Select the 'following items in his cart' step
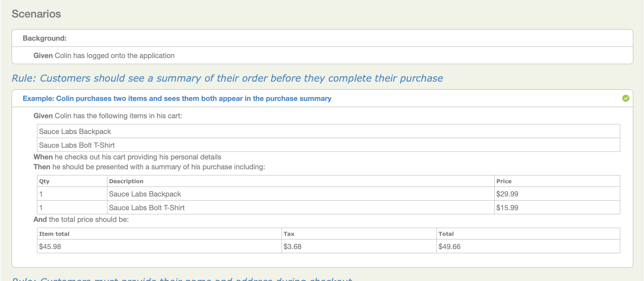Image resolution: width=644 pixels, height=281 pixels. pyautogui.click(x=108, y=116)
